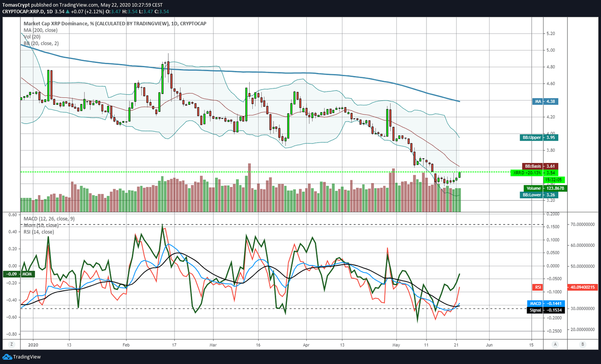Click the green Volume 123.867B label
The width and height of the screenshot is (601, 364).
pyautogui.click(x=545, y=188)
